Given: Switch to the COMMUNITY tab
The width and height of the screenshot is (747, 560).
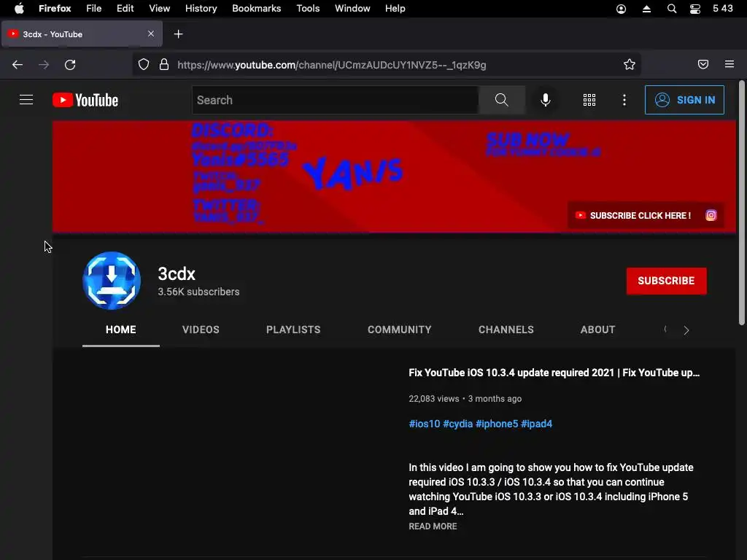Looking at the screenshot, I should click(400, 330).
